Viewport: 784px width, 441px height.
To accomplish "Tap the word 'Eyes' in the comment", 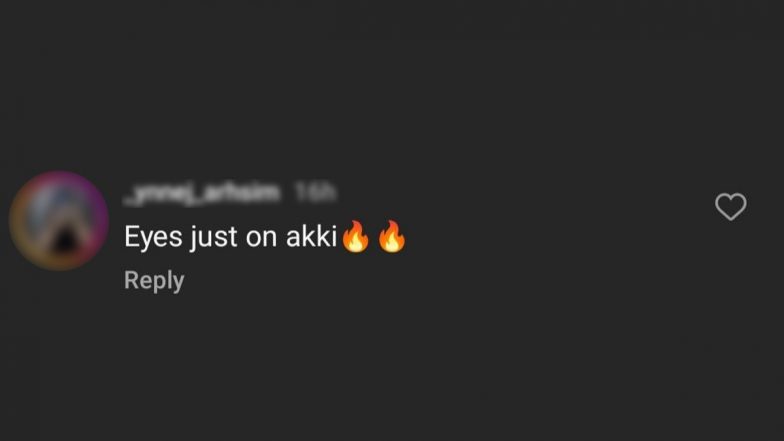I will (x=154, y=237).
